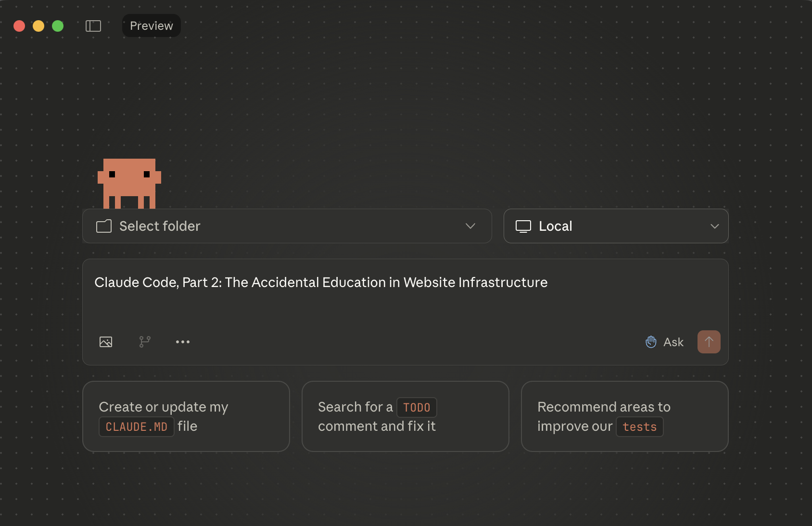Toggle the sidebar panel icon
Screen dimensions: 812x526
point(93,26)
